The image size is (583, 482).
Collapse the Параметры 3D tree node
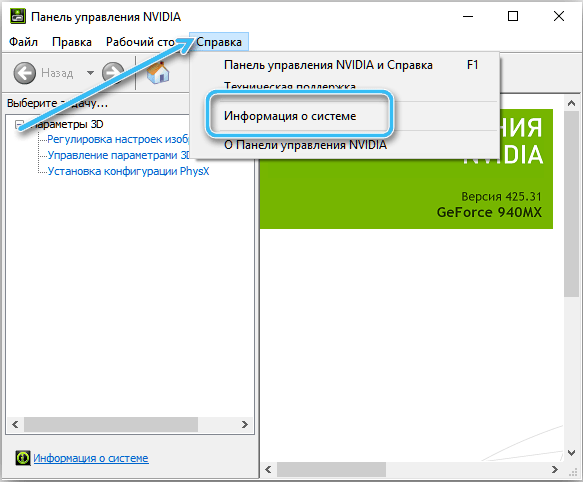[19, 124]
